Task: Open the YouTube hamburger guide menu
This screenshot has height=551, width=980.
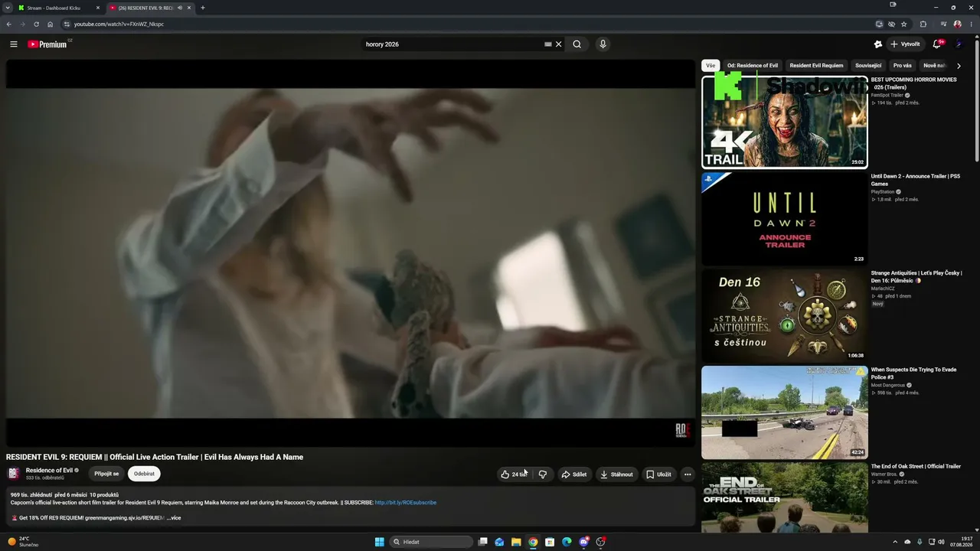Action: [14, 44]
